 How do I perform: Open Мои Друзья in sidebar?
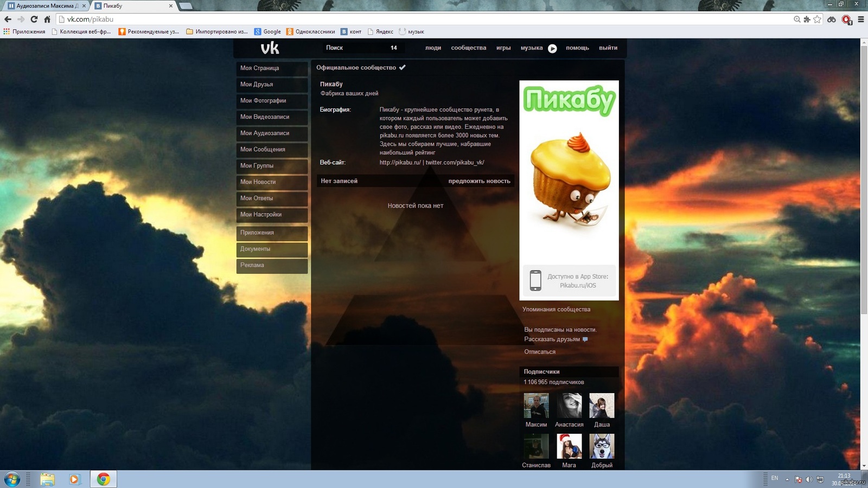pyautogui.click(x=272, y=85)
